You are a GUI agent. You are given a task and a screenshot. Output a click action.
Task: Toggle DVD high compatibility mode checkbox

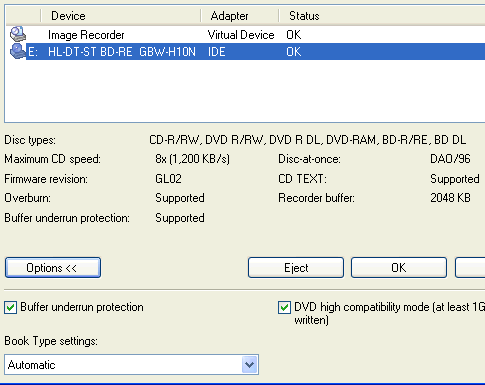[284, 307]
